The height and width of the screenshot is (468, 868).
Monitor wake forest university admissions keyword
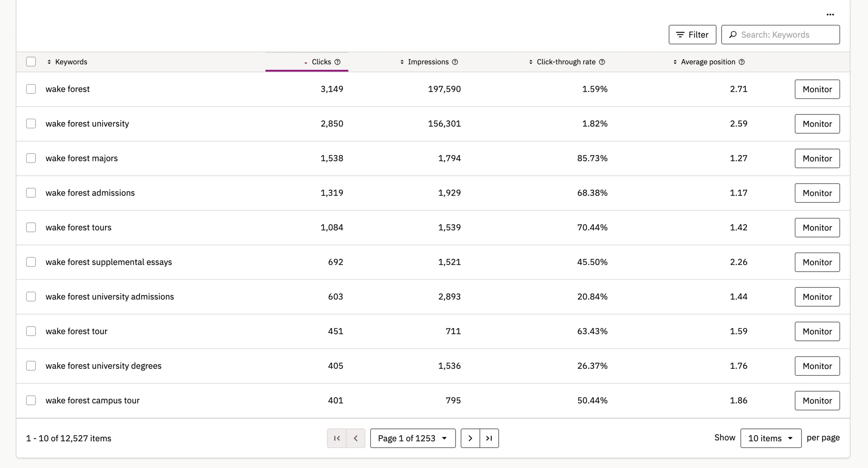pyautogui.click(x=817, y=297)
